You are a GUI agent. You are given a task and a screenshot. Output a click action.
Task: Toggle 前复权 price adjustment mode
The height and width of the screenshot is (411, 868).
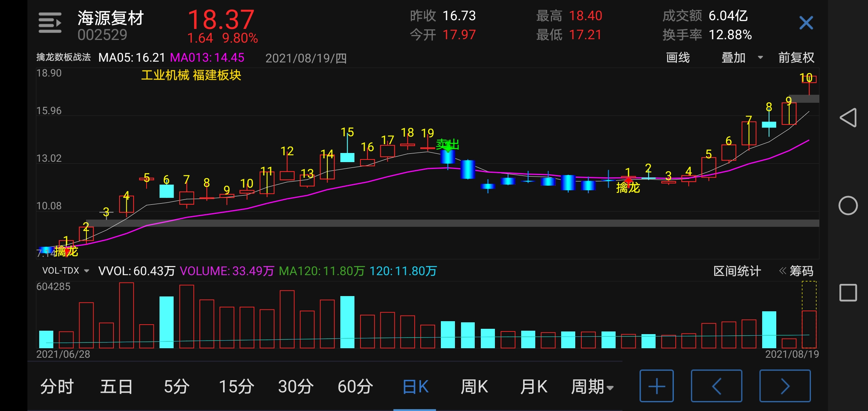pos(796,58)
